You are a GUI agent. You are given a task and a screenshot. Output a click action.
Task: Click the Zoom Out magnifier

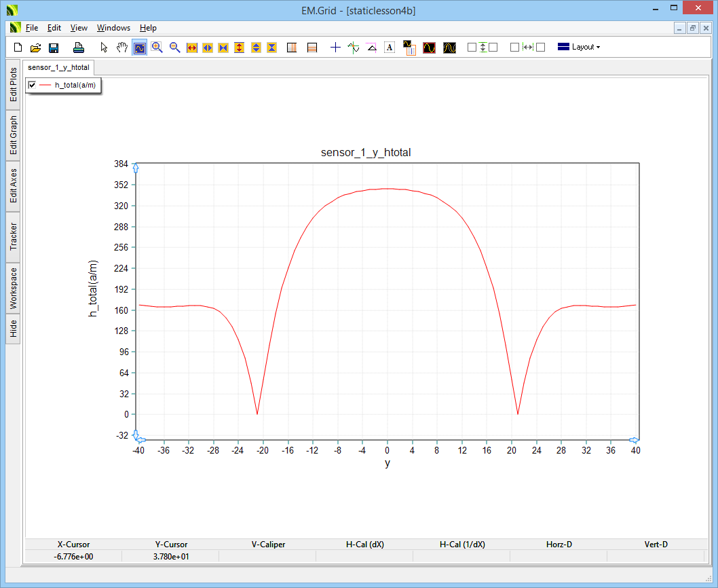[175, 48]
